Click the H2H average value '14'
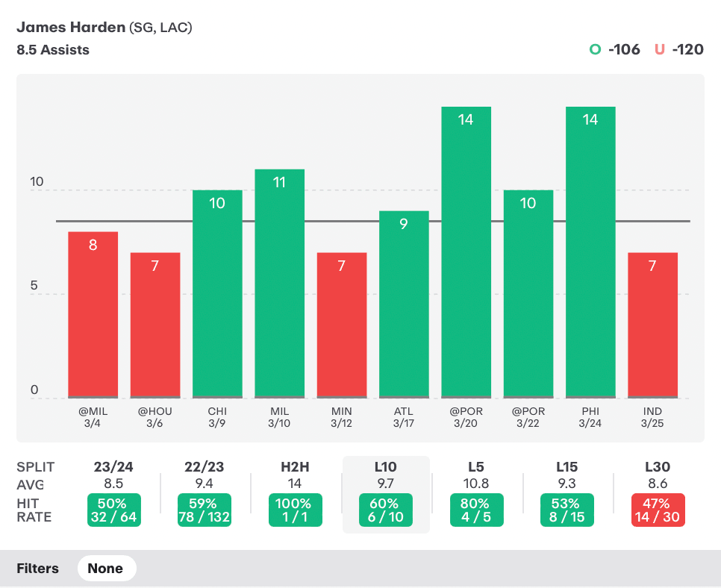Image resolution: width=721 pixels, height=588 pixels. click(295, 484)
